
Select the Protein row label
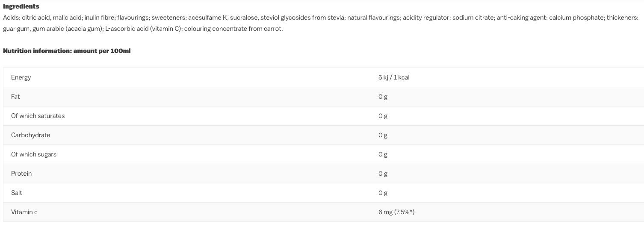coord(21,174)
